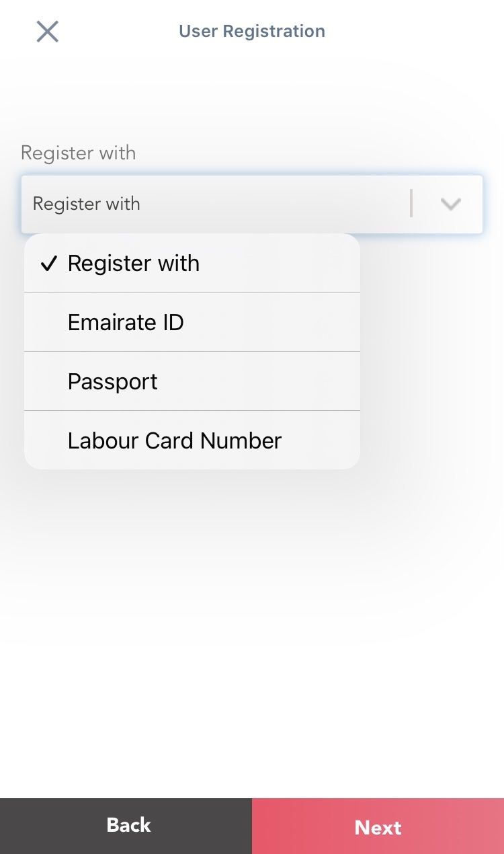The height and width of the screenshot is (854, 504).
Task: Click the text cursor area in the field
Action: pyautogui.click(x=411, y=203)
